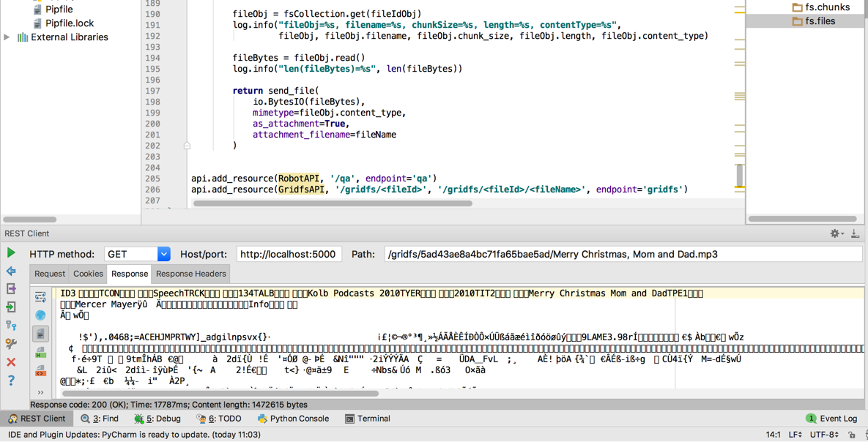Expand the External Libraries tree node

coord(7,37)
